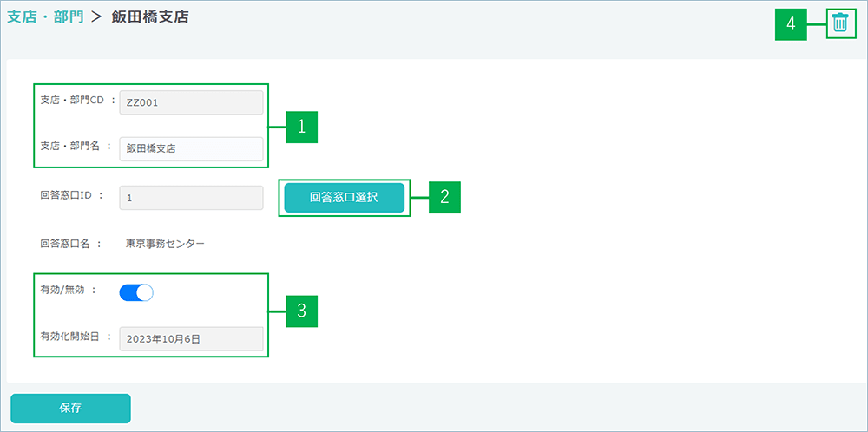Click the 東京事務センター window name text

click(166, 245)
